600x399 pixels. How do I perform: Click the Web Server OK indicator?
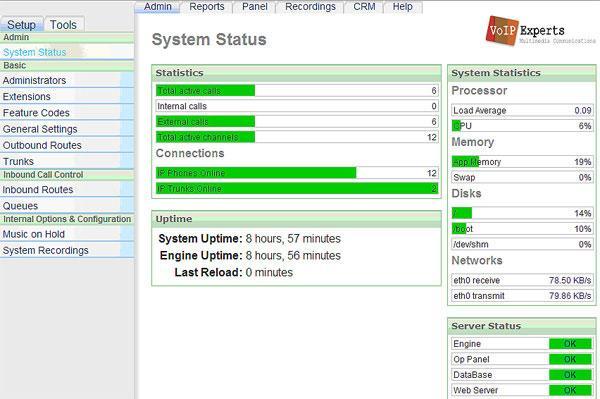(570, 390)
